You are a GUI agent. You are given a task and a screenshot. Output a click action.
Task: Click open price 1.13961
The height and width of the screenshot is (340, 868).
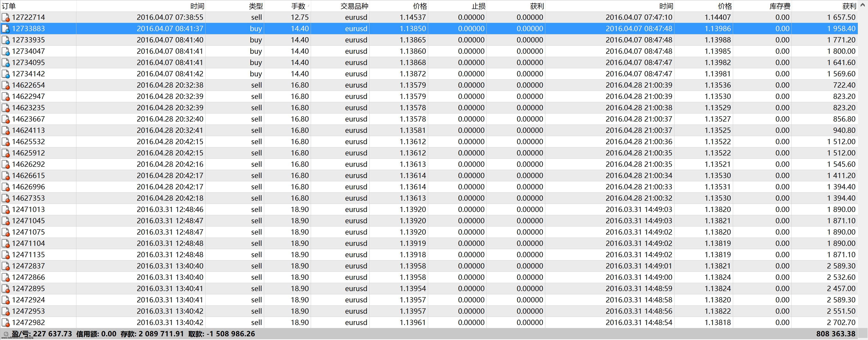click(413, 323)
